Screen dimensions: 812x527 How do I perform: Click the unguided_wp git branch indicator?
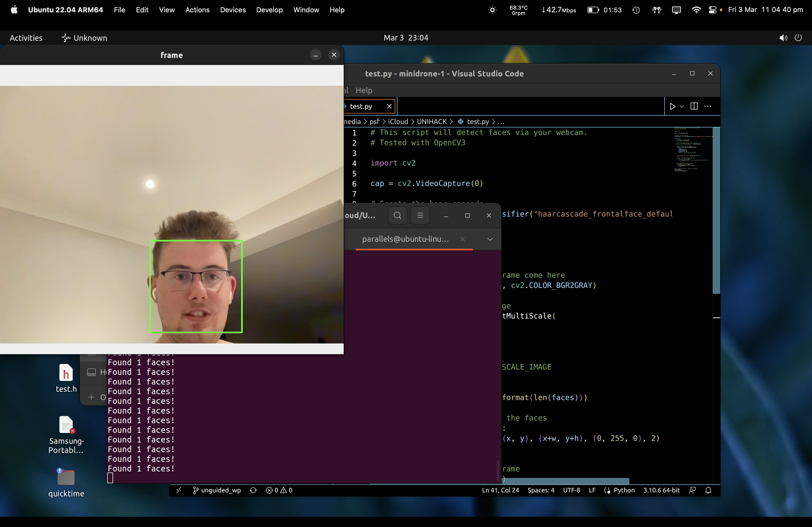(217, 490)
